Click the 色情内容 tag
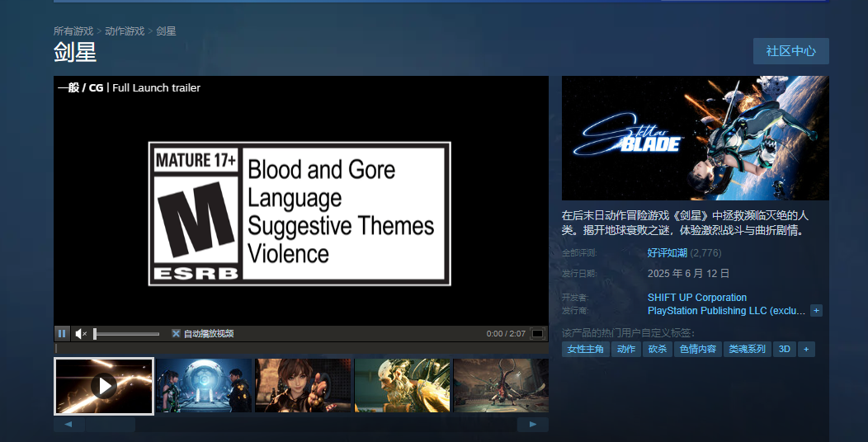The height and width of the screenshot is (442, 868). (x=698, y=349)
